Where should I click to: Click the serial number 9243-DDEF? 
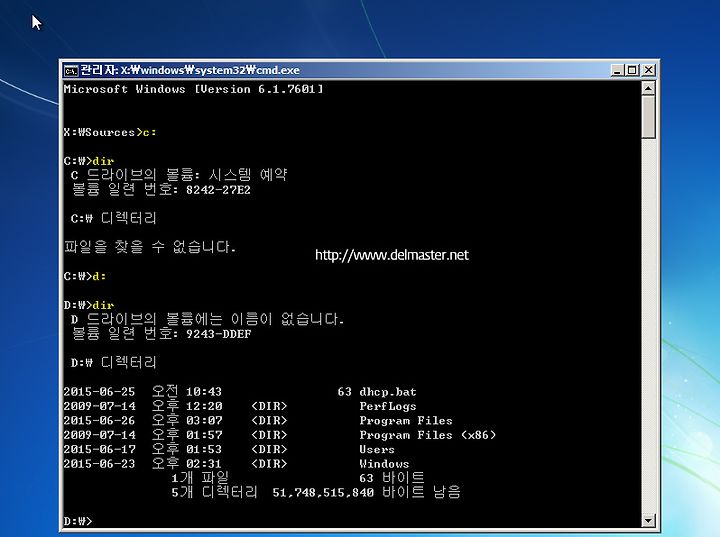point(218,334)
